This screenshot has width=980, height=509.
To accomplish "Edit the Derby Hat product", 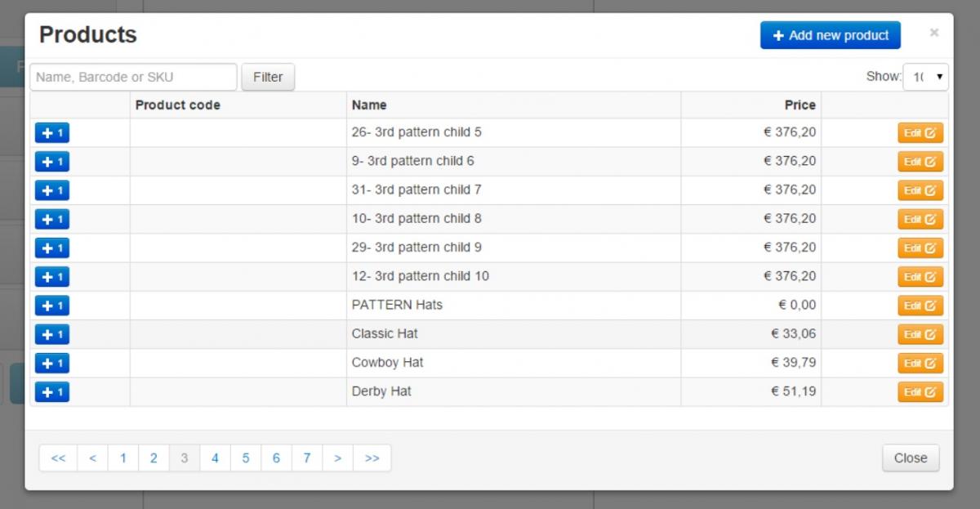I will 920,392.
